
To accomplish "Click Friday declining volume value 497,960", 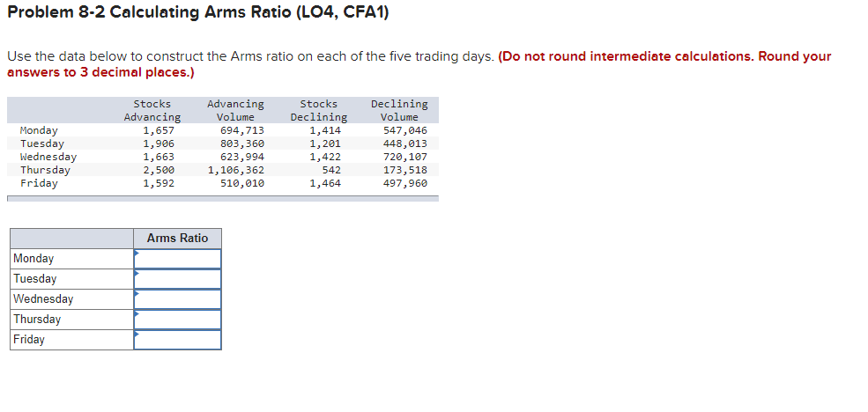I will coord(405,184).
